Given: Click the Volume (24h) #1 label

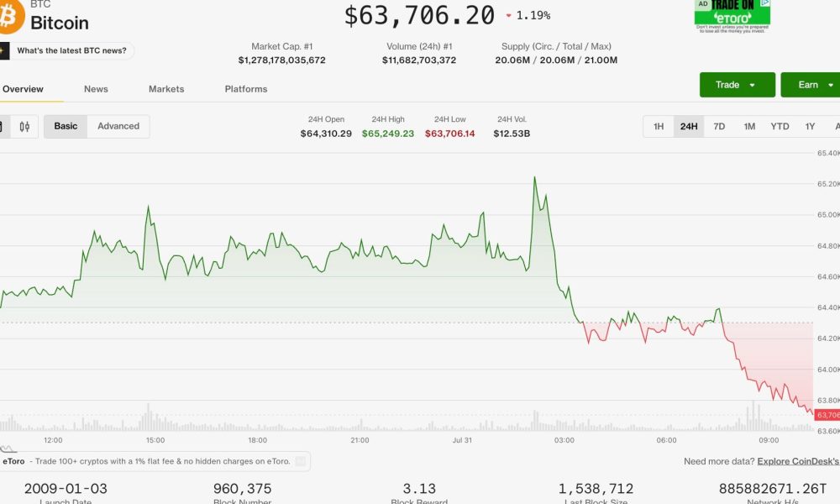Looking at the screenshot, I should click(x=419, y=46).
